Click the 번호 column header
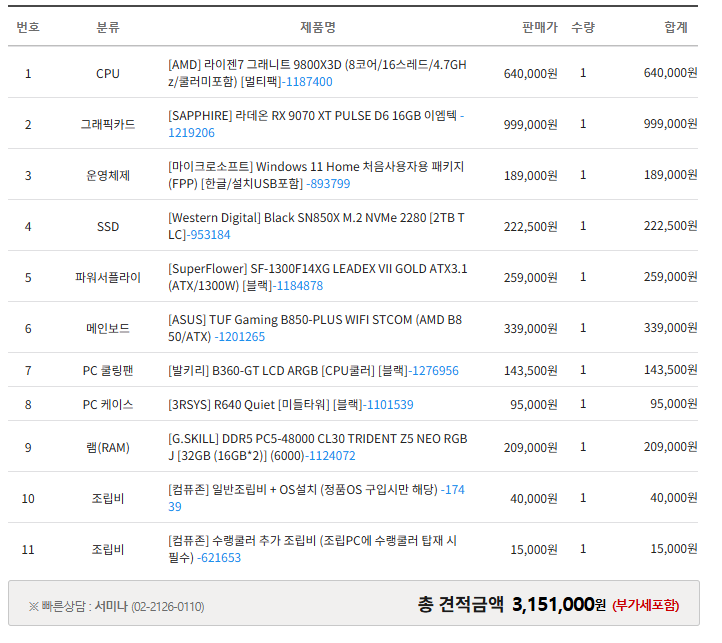The width and height of the screenshot is (722, 643). pyautogui.click(x=28, y=27)
